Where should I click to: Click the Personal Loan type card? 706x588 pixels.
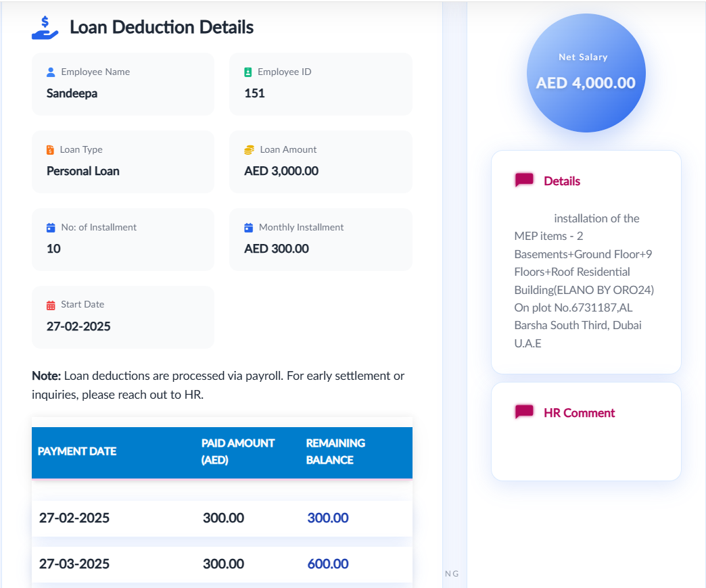pos(122,162)
